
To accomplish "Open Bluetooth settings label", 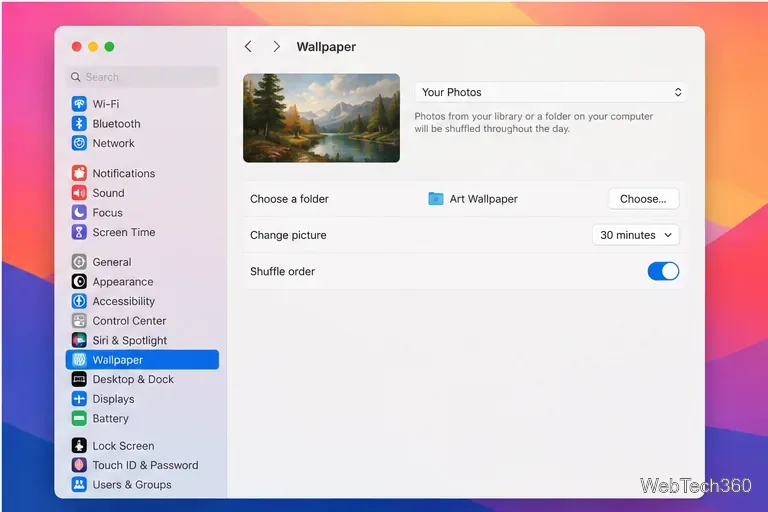I will 117,123.
